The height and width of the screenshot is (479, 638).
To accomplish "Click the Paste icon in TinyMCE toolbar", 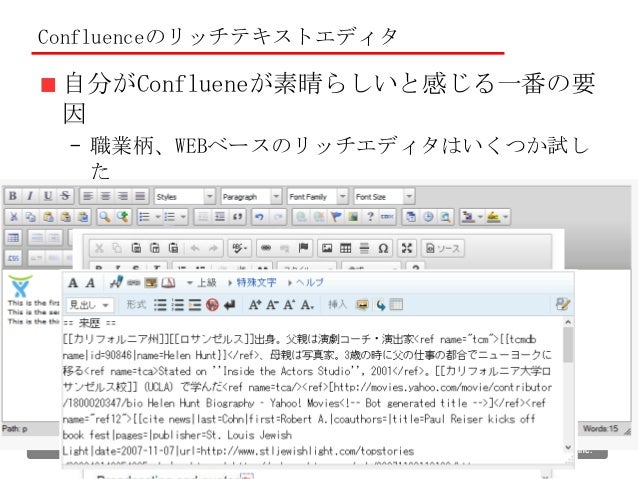I will click(x=48, y=217).
